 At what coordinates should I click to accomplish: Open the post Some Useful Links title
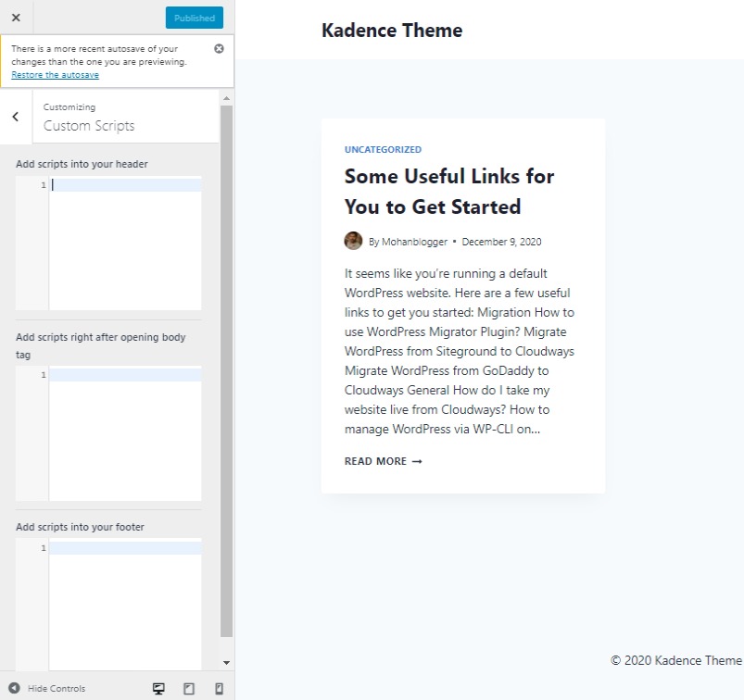[x=448, y=191]
